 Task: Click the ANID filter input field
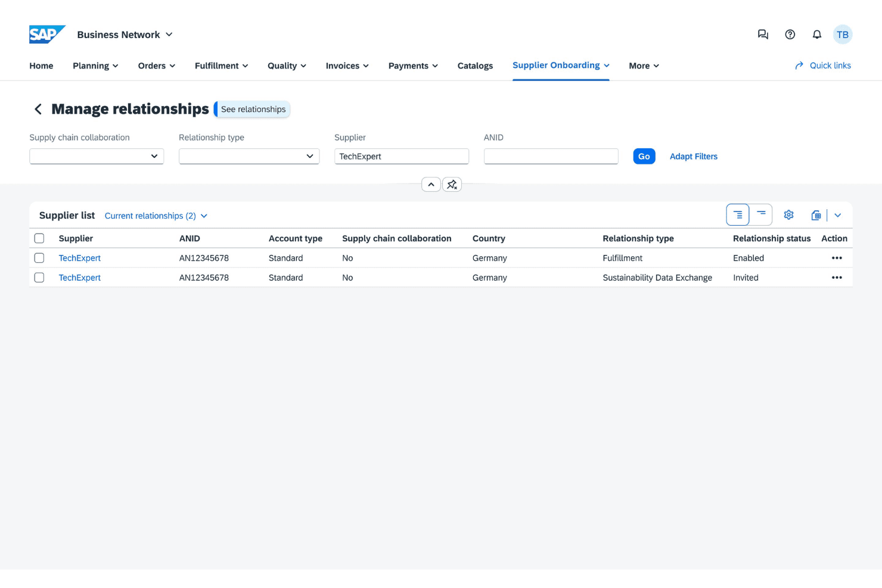(x=551, y=156)
